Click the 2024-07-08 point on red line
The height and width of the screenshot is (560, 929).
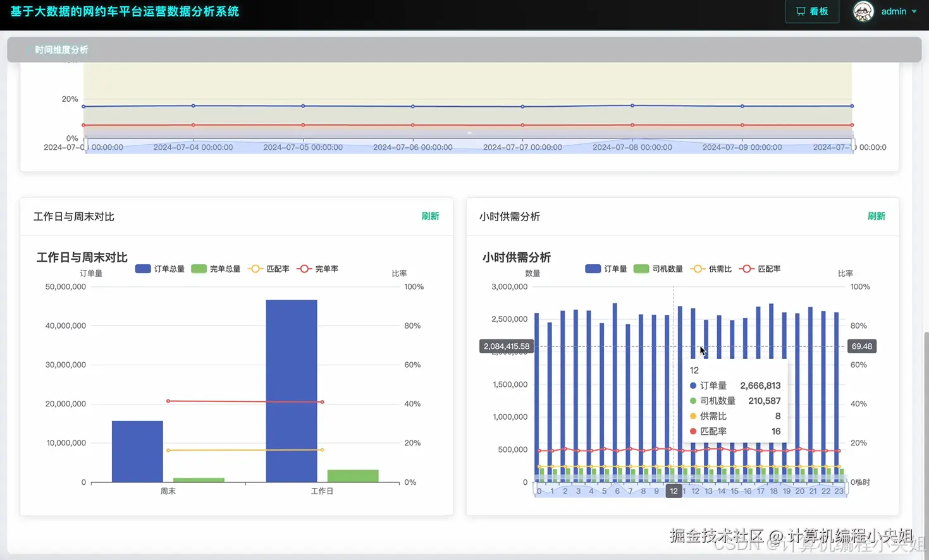coord(632,125)
